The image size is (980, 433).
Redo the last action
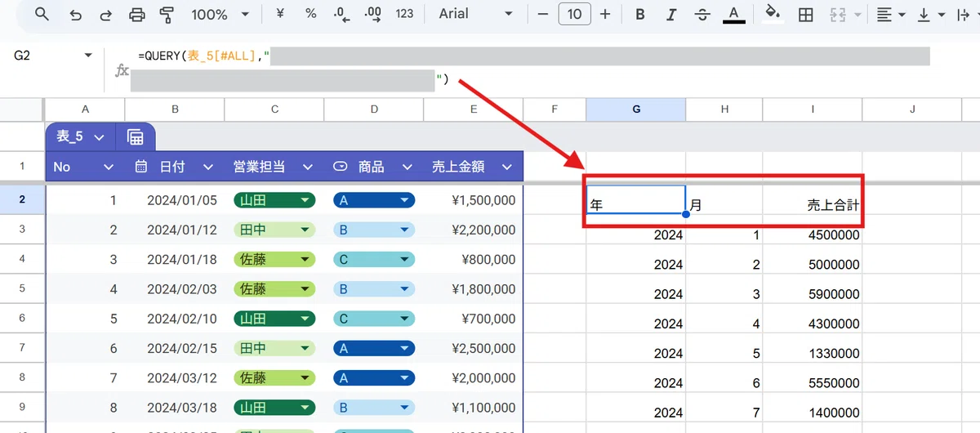point(106,14)
